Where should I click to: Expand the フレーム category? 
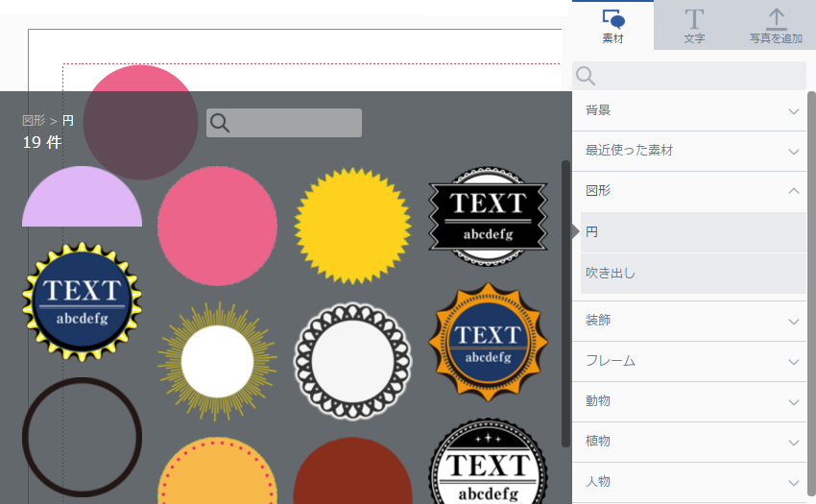691,361
